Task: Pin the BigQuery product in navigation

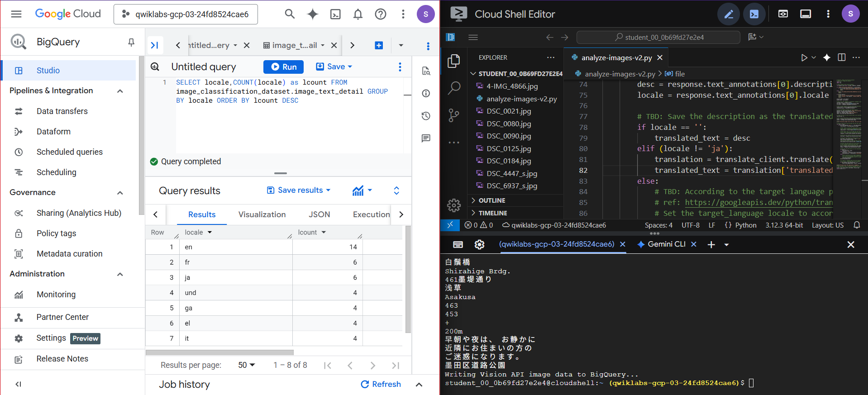Action: [131, 42]
